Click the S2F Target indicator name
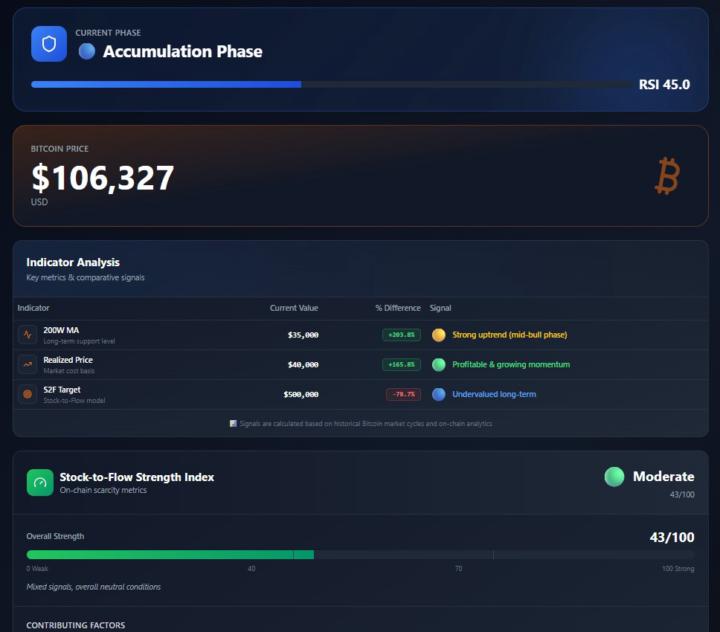Image resolution: width=720 pixels, height=632 pixels. tap(62, 389)
